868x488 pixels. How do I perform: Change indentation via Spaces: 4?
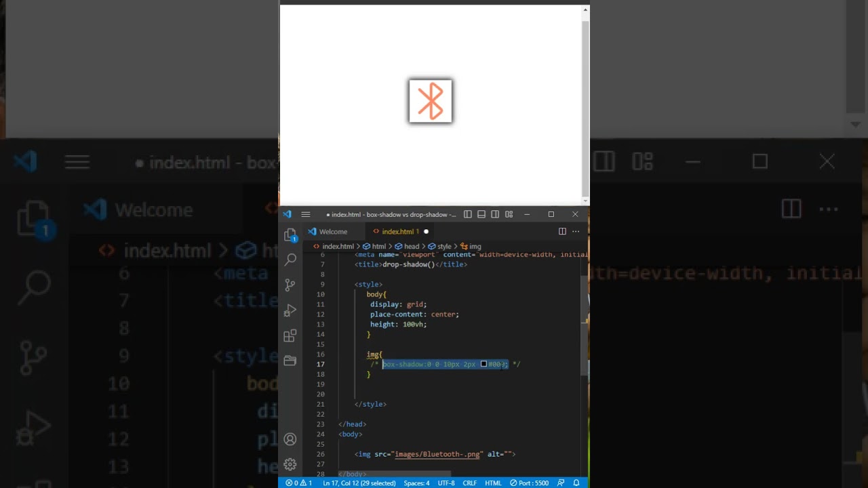point(416,483)
